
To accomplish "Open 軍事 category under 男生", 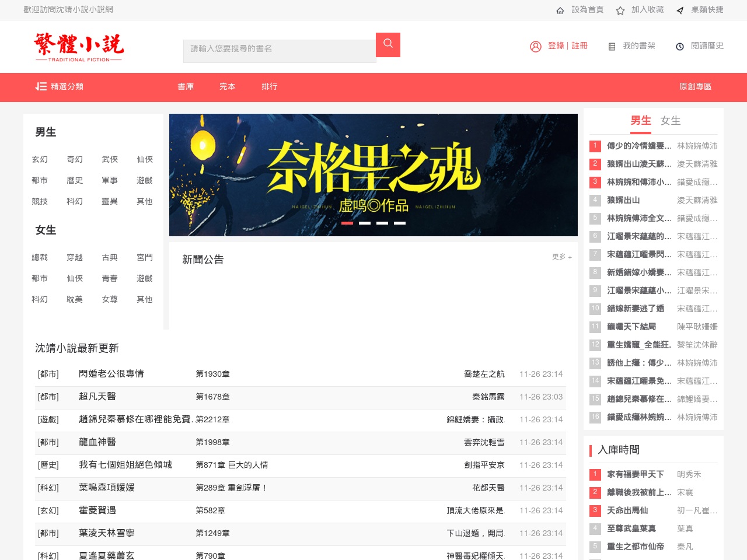I will [110, 180].
